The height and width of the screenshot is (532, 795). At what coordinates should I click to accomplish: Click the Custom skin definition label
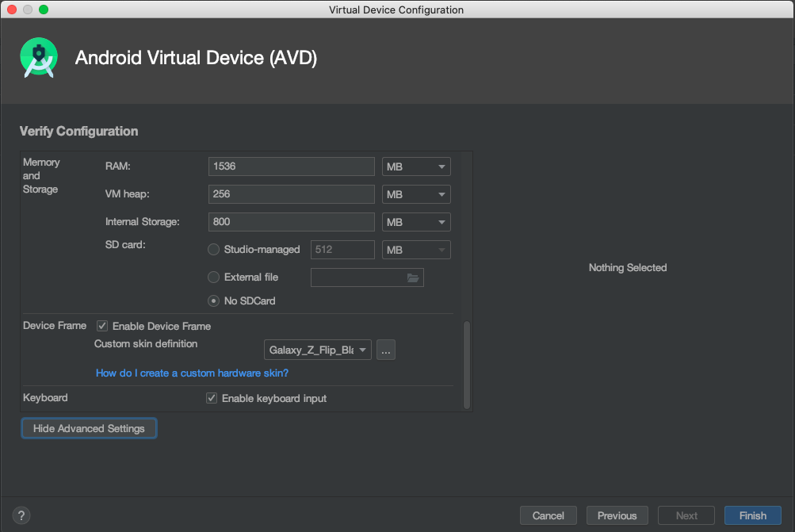(146, 343)
